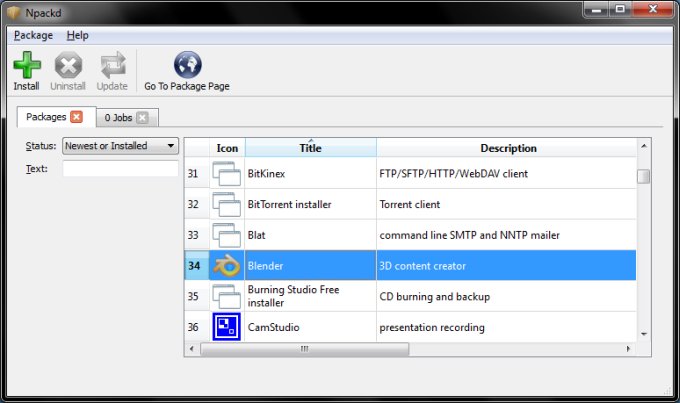Open the Status filter dropdown
The width and height of the screenshot is (680, 403).
coord(119,146)
